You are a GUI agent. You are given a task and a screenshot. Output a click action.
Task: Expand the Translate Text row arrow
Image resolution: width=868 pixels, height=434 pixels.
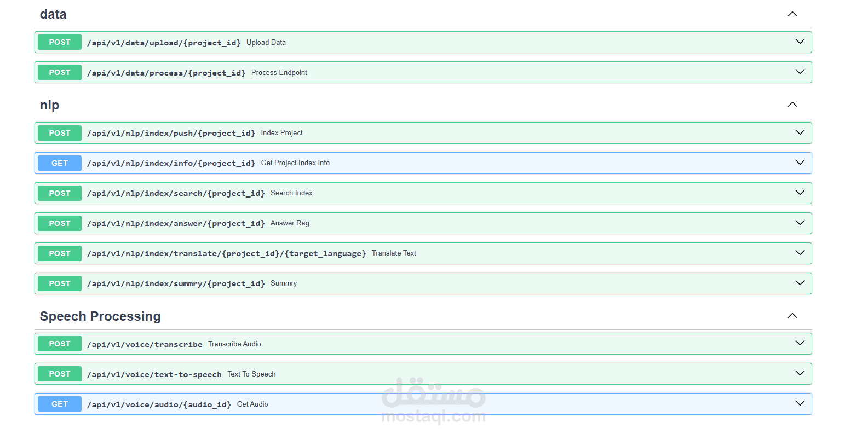(x=800, y=253)
